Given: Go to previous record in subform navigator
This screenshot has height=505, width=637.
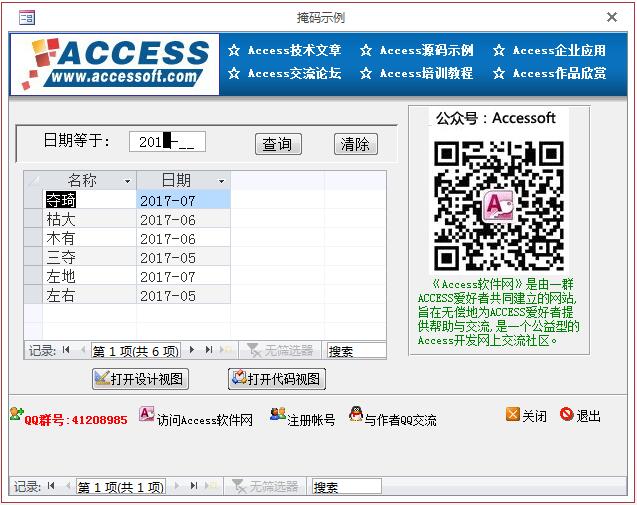Looking at the screenshot, I should 83,350.
